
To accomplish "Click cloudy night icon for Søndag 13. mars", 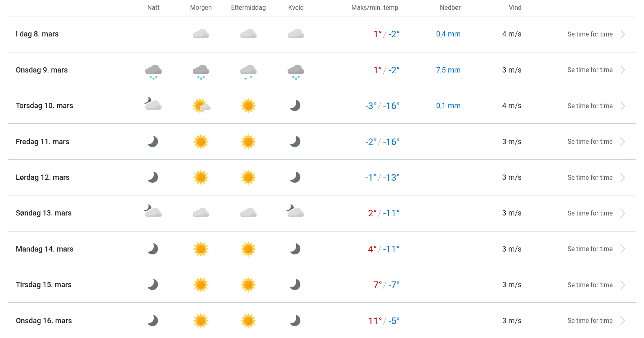I will [x=153, y=212].
